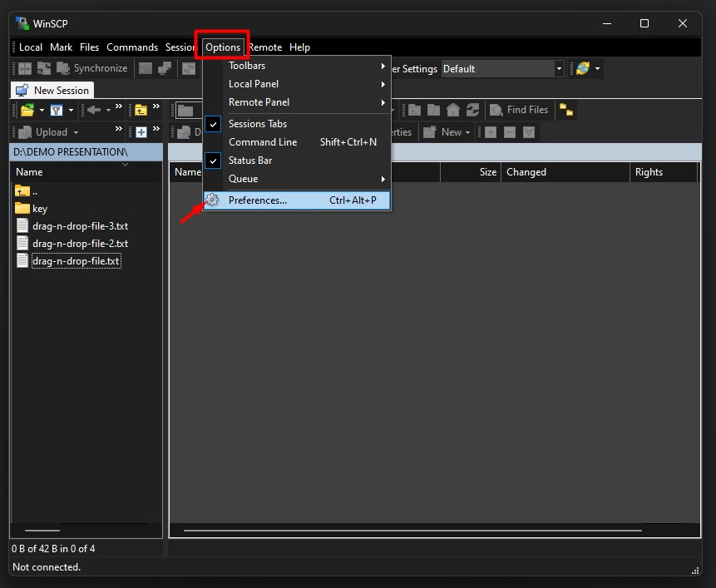
Task: Expand the Back history dropdown arrow
Action: (108, 110)
